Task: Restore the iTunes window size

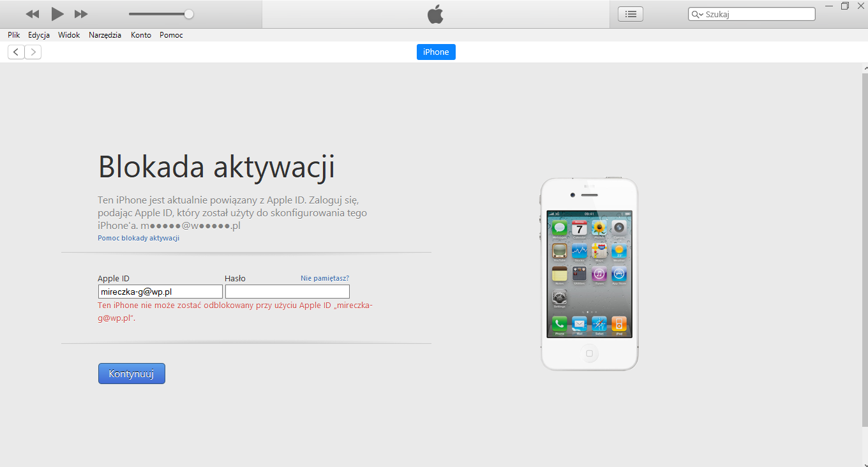Action: (845, 6)
